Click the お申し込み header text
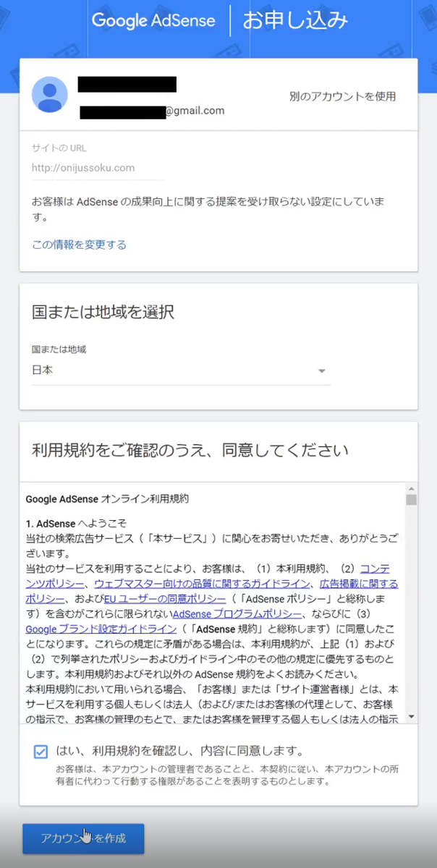 click(295, 20)
